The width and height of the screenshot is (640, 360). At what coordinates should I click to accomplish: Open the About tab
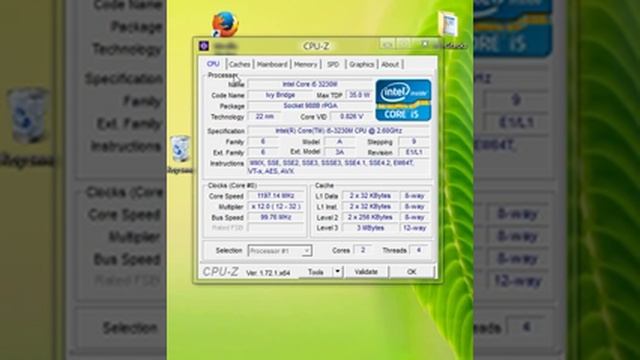coord(390,64)
